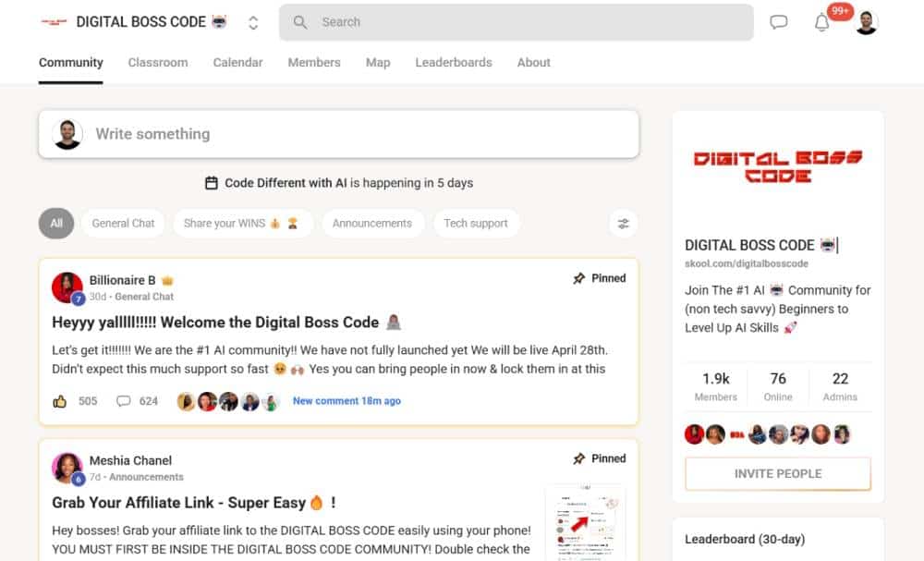Filter posts by General Chat
The height and width of the screenshot is (561, 924).
(123, 224)
